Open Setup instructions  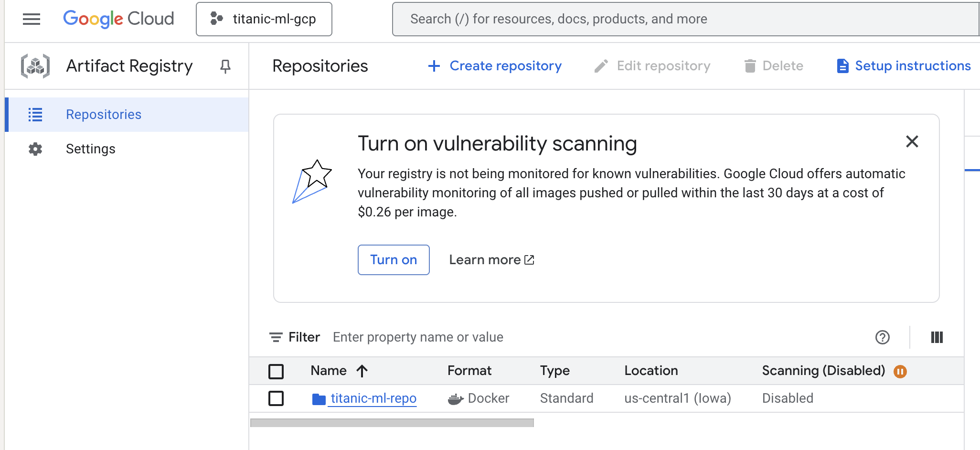click(x=902, y=65)
